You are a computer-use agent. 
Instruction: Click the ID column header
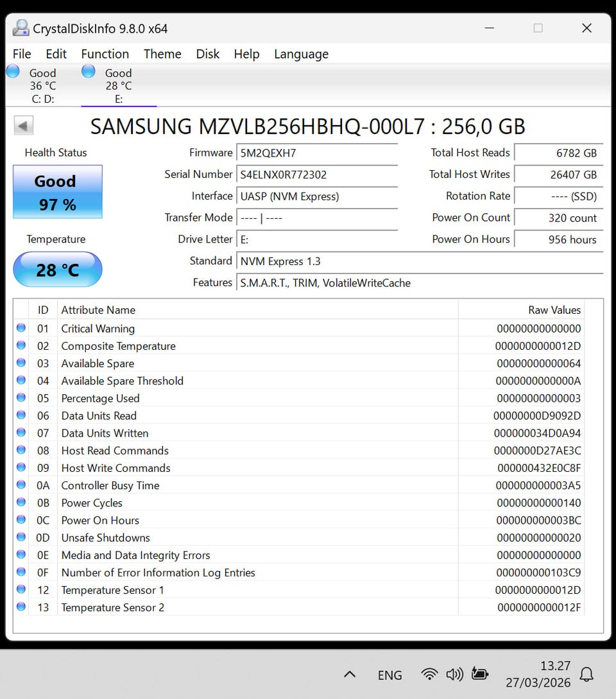(x=43, y=310)
